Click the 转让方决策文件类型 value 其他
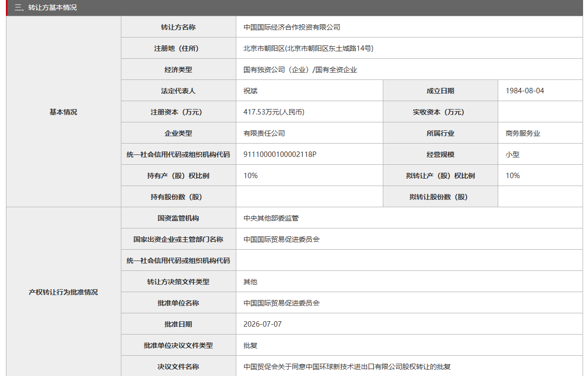Viewport: 588px width, 376px height. coord(250,282)
